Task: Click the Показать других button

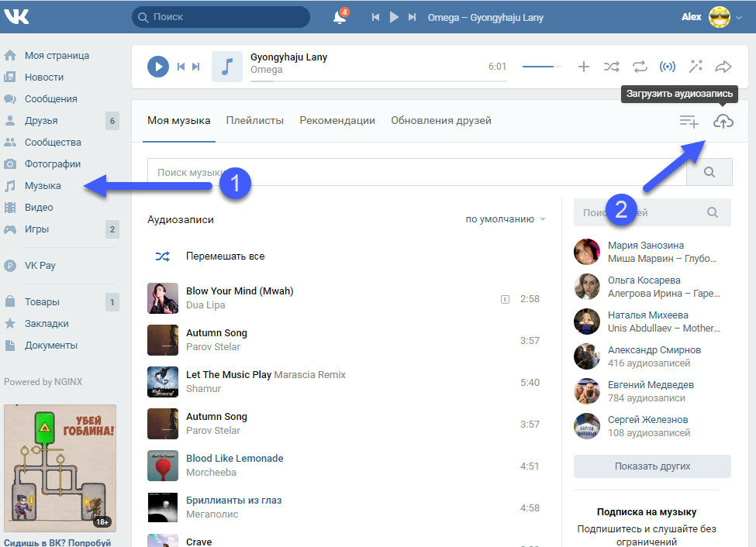Action: pos(652,466)
